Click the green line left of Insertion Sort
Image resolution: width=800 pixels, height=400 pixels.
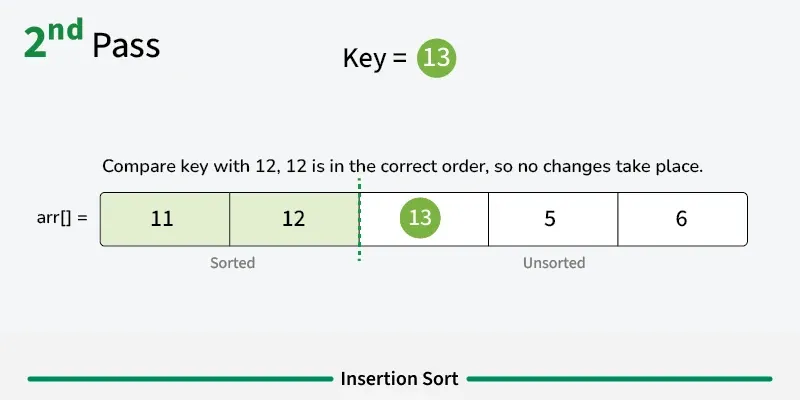179,379
